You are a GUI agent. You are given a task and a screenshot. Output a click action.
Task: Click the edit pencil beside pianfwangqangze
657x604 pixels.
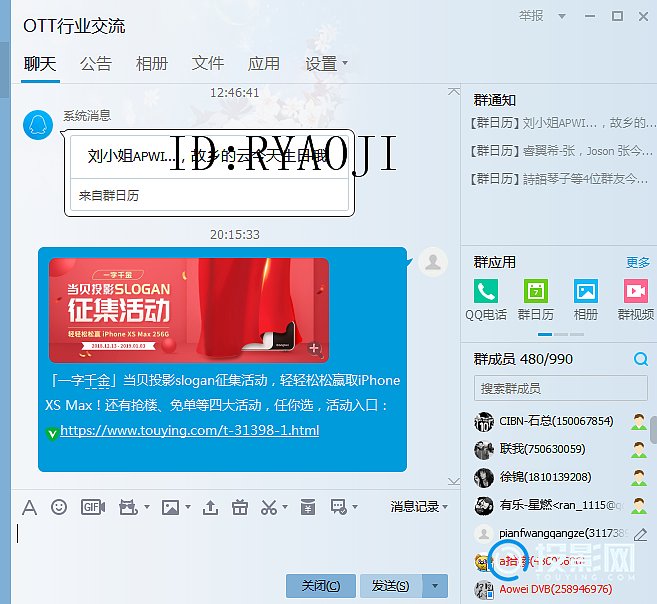[x=640, y=534]
